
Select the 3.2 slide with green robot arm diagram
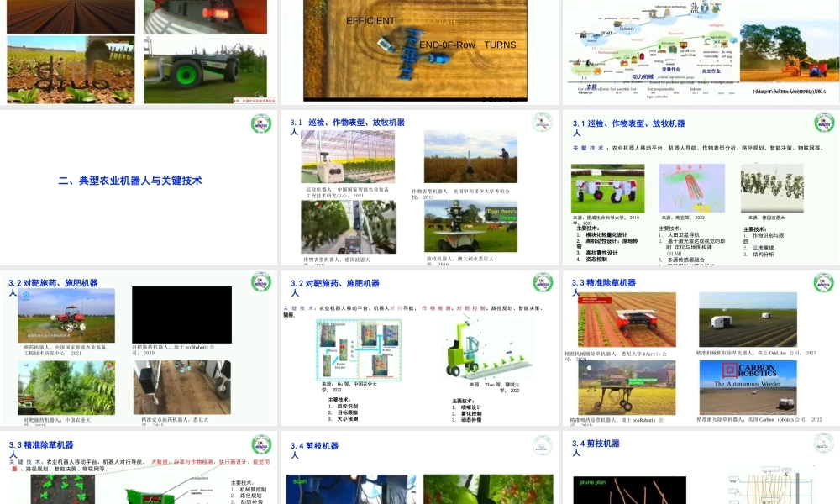click(x=419, y=348)
